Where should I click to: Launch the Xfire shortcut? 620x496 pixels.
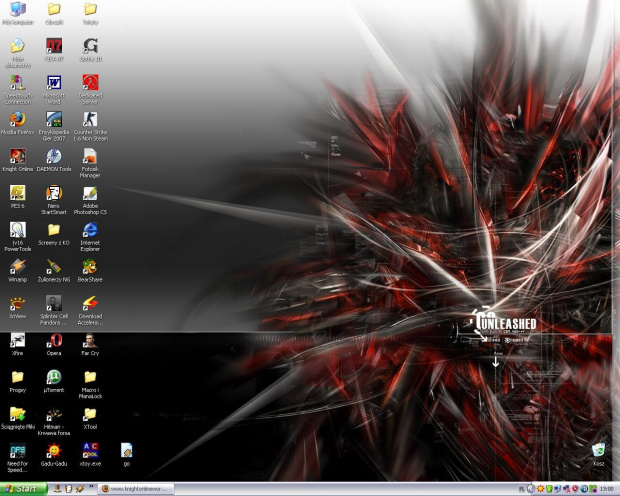(x=18, y=345)
